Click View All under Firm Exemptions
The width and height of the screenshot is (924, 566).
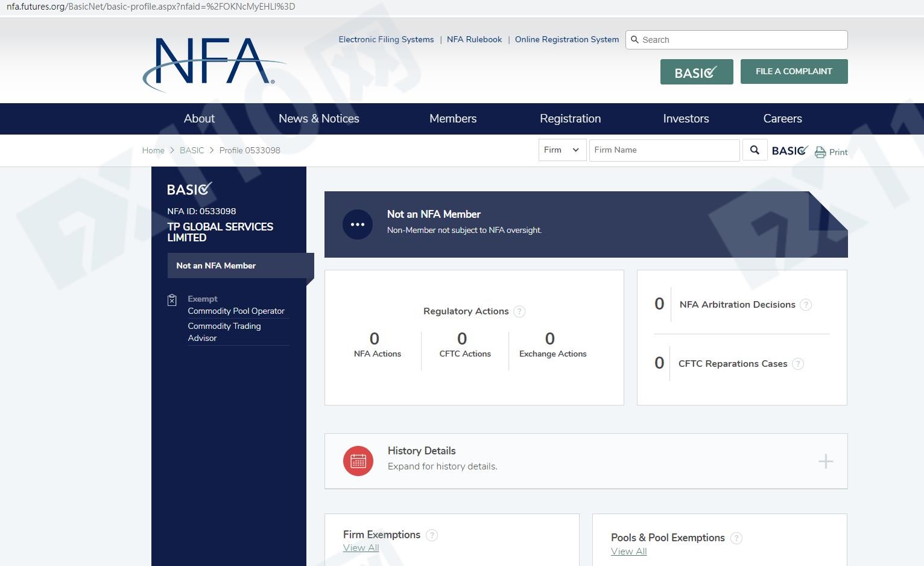click(x=361, y=548)
